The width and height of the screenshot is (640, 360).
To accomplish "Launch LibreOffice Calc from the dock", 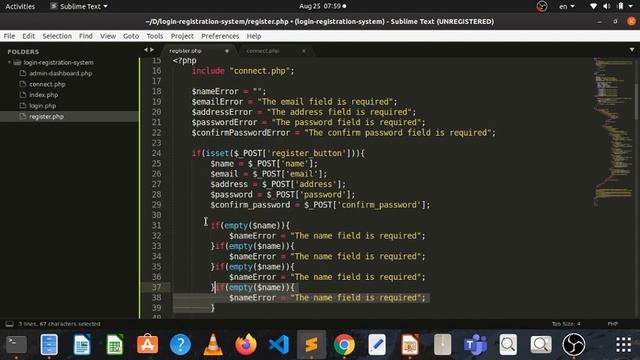I will click(115, 344).
